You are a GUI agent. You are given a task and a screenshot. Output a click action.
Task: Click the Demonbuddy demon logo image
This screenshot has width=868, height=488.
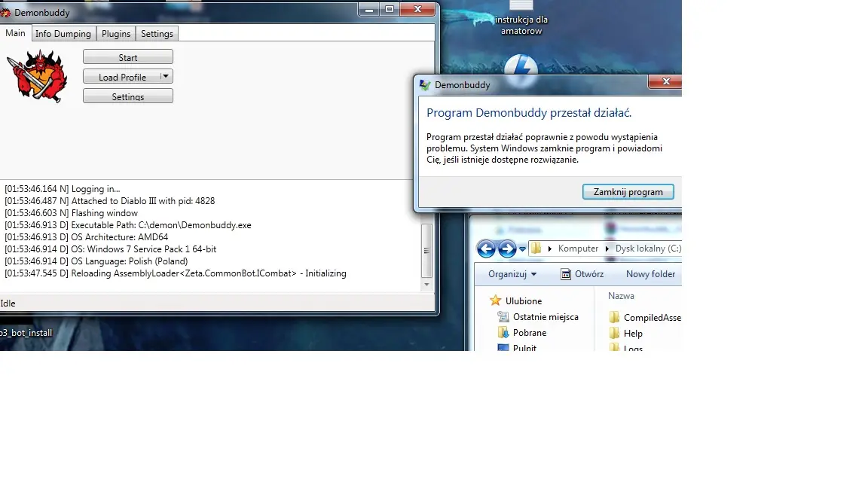point(37,75)
